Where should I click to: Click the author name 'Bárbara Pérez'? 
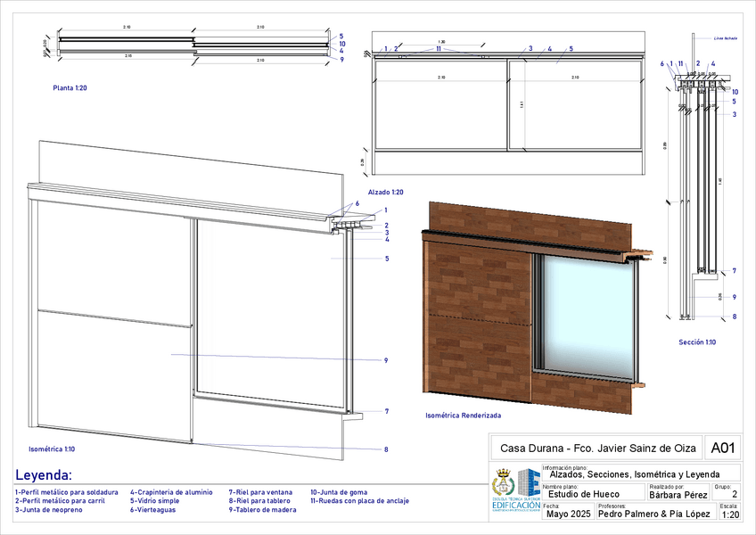coord(678,494)
